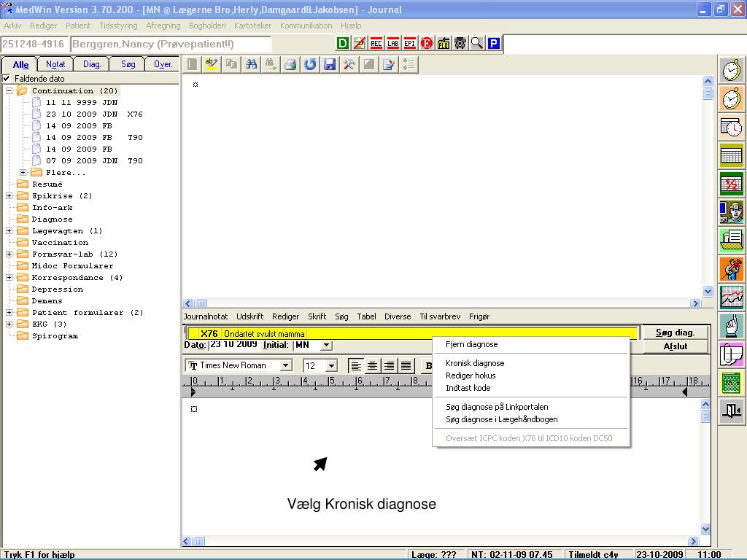Click the syringe vaccination sidebar icon

(731, 268)
